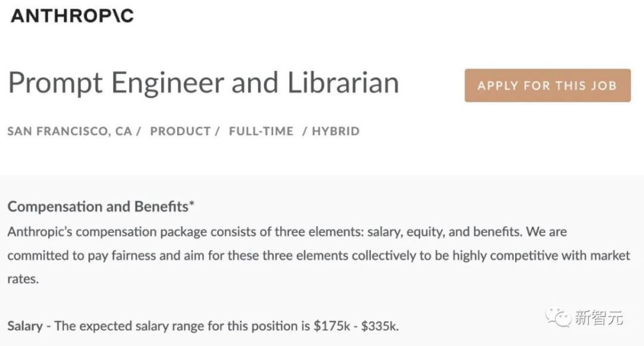Select the Full-Time commitment tag
The height and width of the screenshot is (346, 644).
click(261, 131)
